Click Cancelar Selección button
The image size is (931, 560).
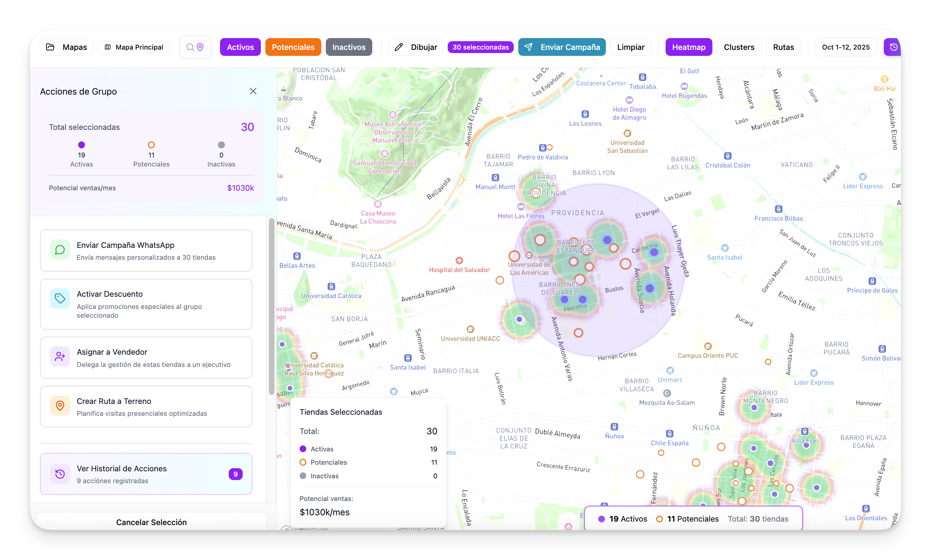coord(151,522)
